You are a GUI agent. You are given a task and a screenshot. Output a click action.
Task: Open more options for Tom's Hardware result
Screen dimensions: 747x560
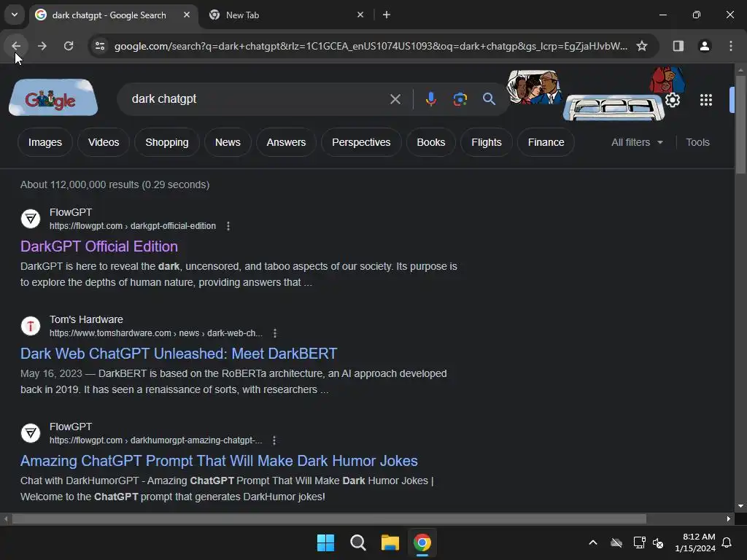click(x=275, y=332)
